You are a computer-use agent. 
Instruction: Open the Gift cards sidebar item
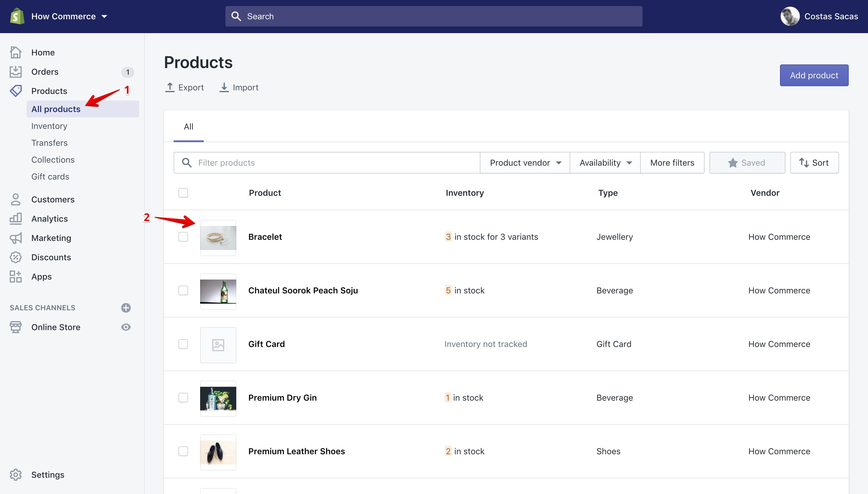[50, 177]
